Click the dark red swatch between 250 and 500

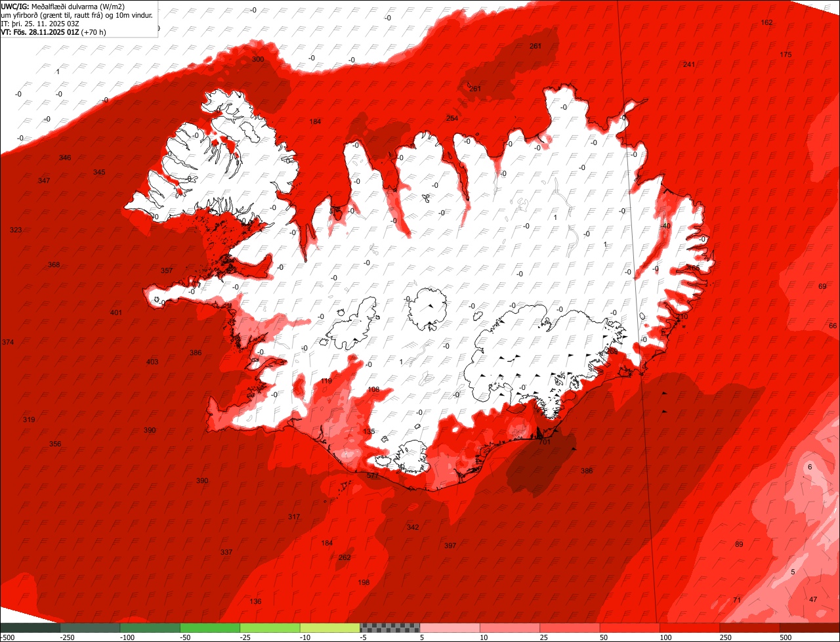(750, 628)
